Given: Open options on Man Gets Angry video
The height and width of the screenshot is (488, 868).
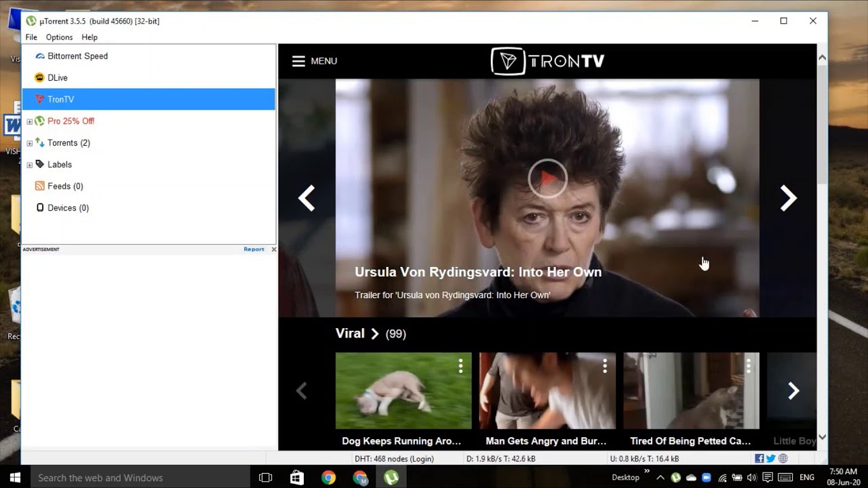Looking at the screenshot, I should tap(605, 366).
